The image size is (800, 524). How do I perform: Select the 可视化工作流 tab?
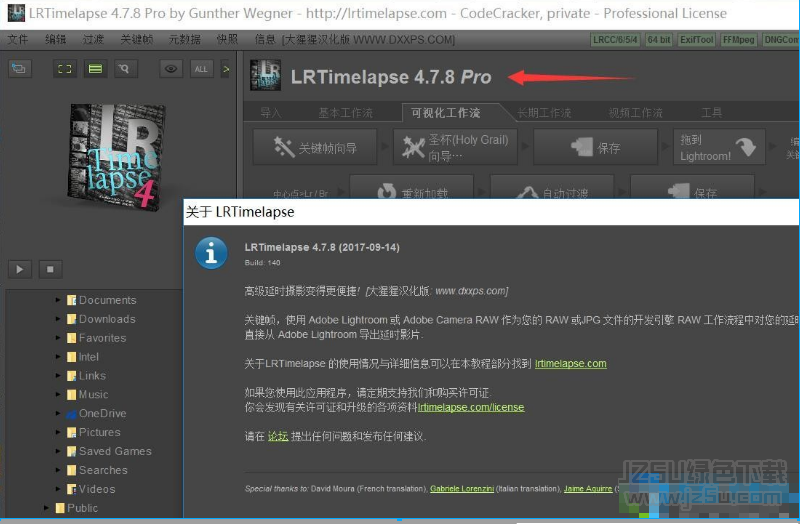click(x=446, y=113)
